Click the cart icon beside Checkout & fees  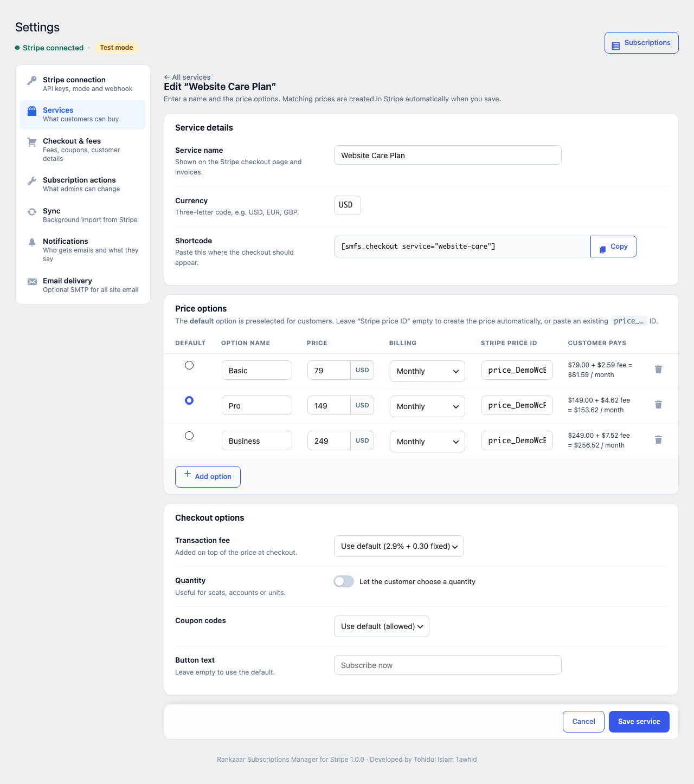point(32,142)
